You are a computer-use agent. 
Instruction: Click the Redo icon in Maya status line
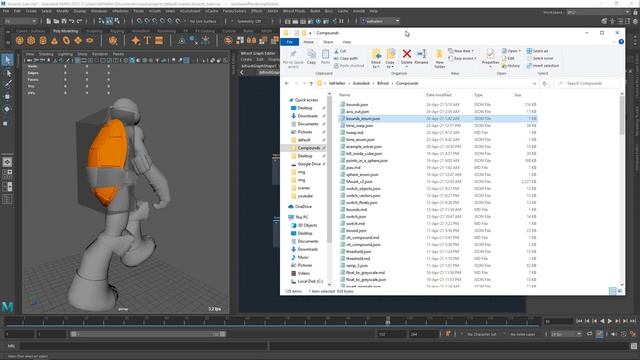pos(79,21)
